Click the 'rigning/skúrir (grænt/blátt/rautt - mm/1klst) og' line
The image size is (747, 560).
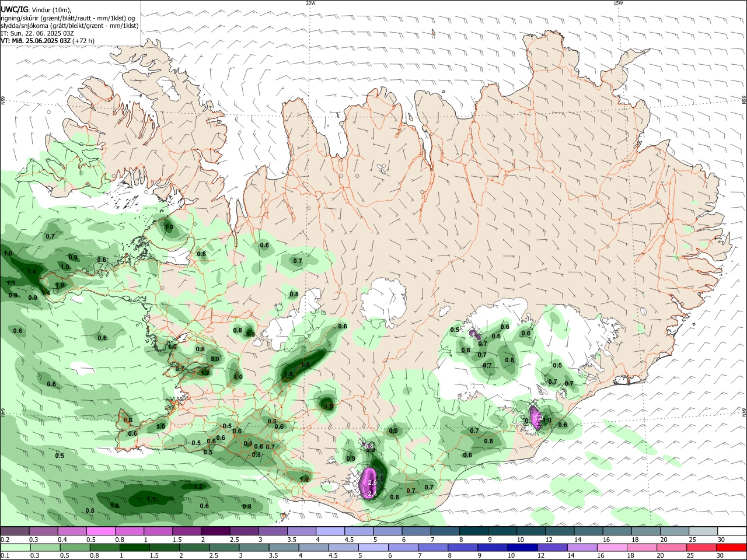(x=68, y=18)
